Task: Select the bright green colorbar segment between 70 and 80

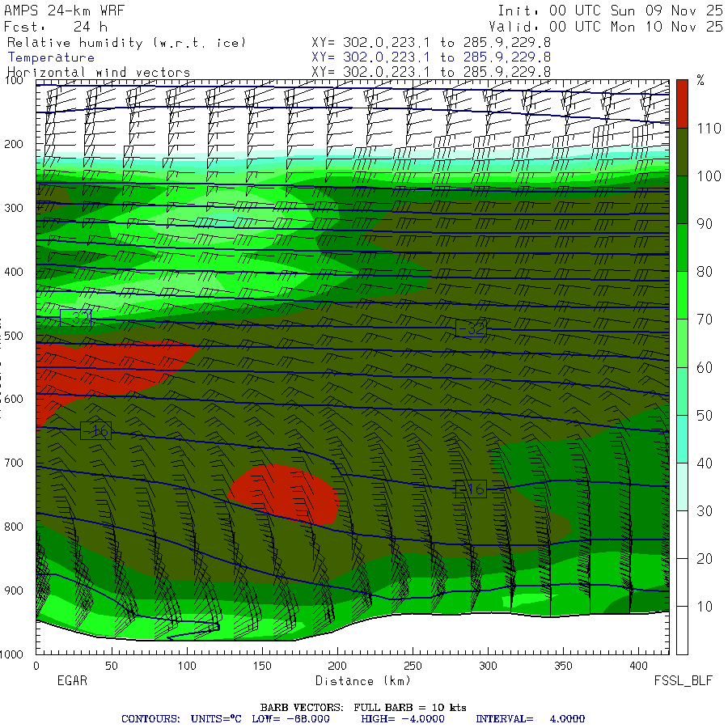Action: 682,295
